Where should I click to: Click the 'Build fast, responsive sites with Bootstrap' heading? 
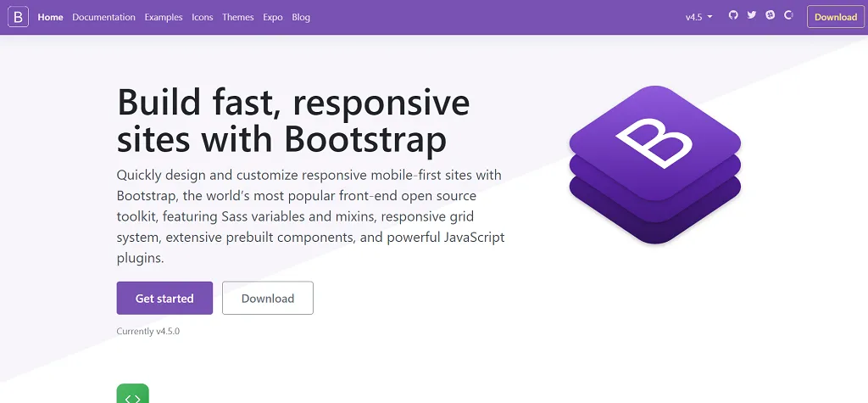tap(293, 120)
